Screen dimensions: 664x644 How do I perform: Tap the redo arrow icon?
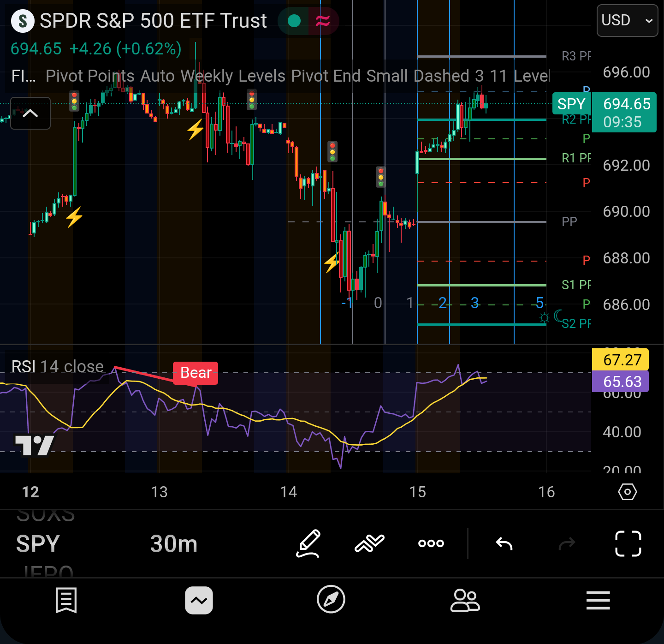(x=567, y=544)
